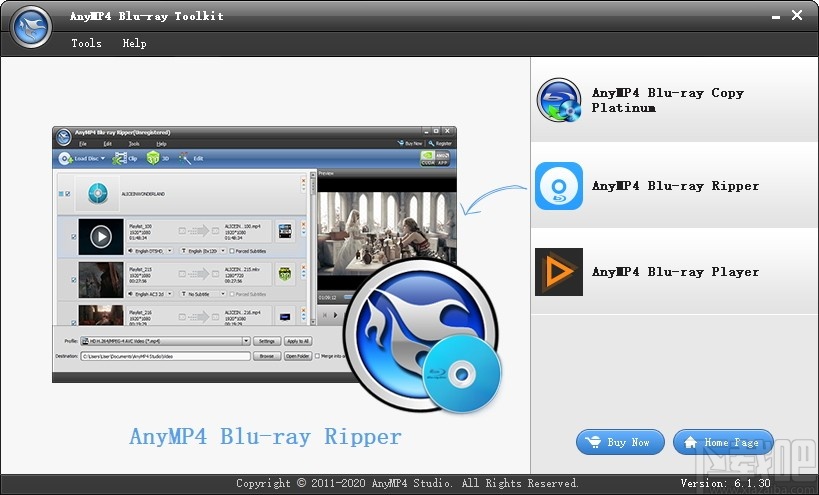Viewport: 819px width, 495px height.
Task: Click the Blu-ray Ripper preview screenshot
Action: (254, 254)
